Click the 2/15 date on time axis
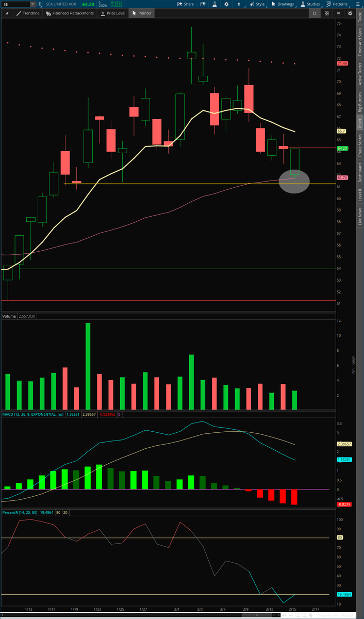The width and height of the screenshot is (364, 619). coord(292,609)
